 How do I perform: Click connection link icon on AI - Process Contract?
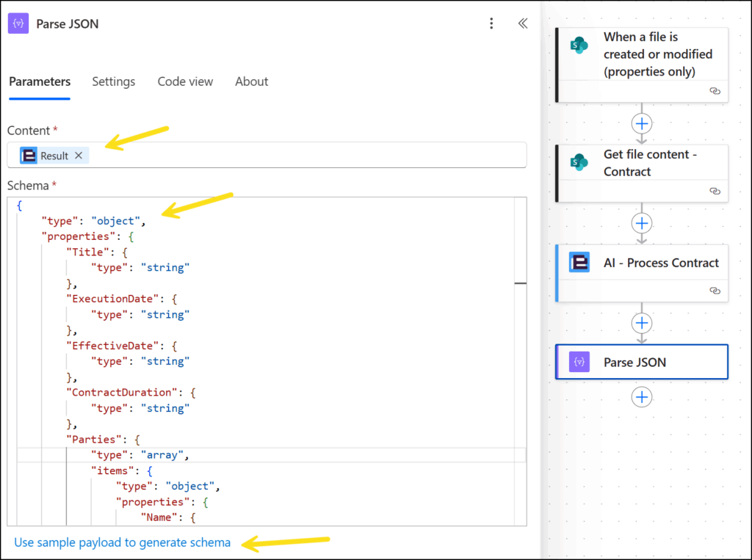point(715,291)
